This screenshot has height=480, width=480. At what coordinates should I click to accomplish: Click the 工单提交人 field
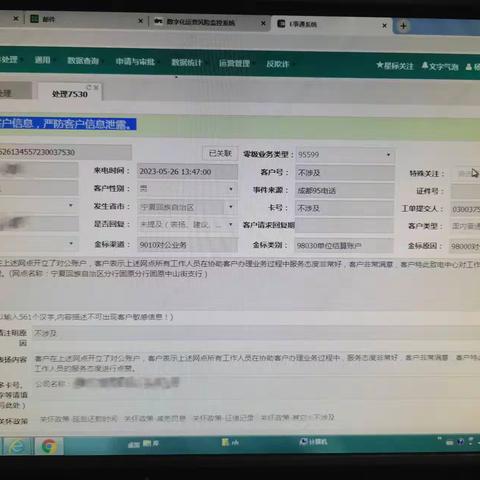click(x=466, y=209)
